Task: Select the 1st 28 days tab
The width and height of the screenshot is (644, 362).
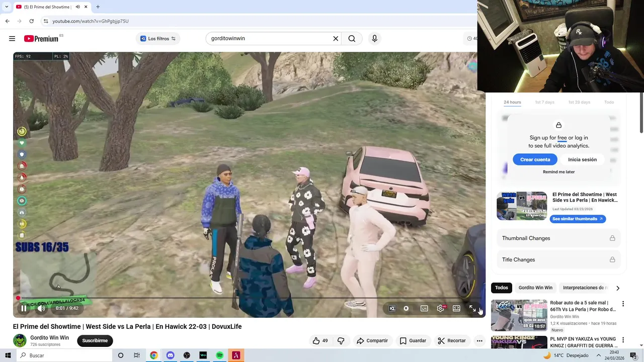Action: point(579,102)
